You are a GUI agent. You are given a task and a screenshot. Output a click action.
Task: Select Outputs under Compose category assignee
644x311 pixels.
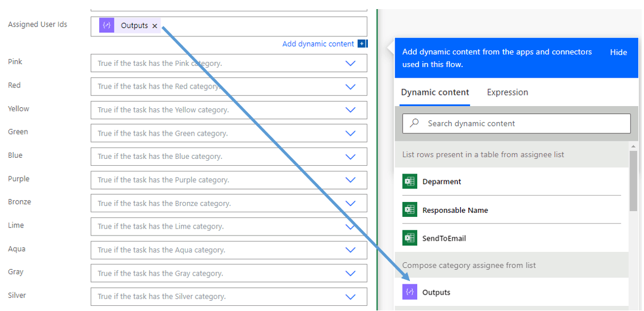pyautogui.click(x=512, y=292)
